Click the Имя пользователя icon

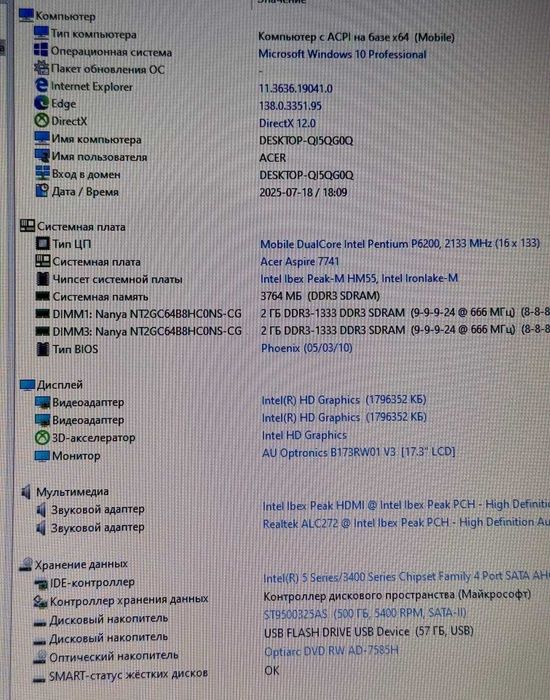[x=42, y=156]
